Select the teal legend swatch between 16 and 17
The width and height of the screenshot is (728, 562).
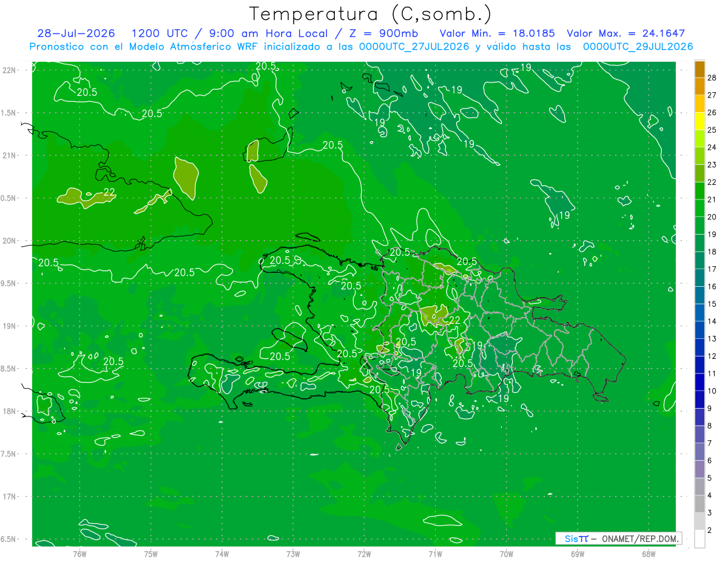[x=699, y=278]
